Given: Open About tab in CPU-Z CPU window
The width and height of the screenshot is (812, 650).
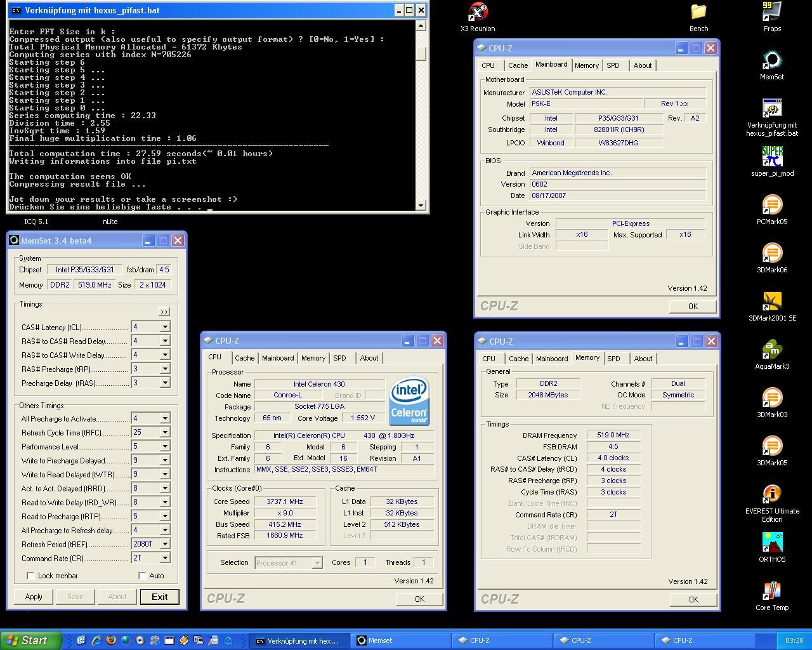Looking at the screenshot, I should (369, 358).
